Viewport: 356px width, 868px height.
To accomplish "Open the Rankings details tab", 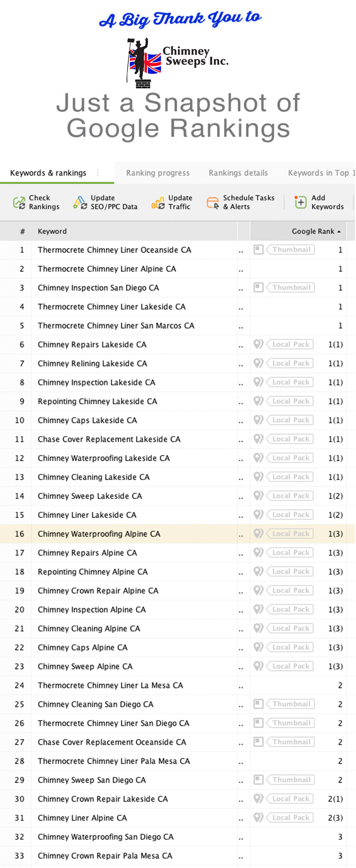I will (238, 173).
